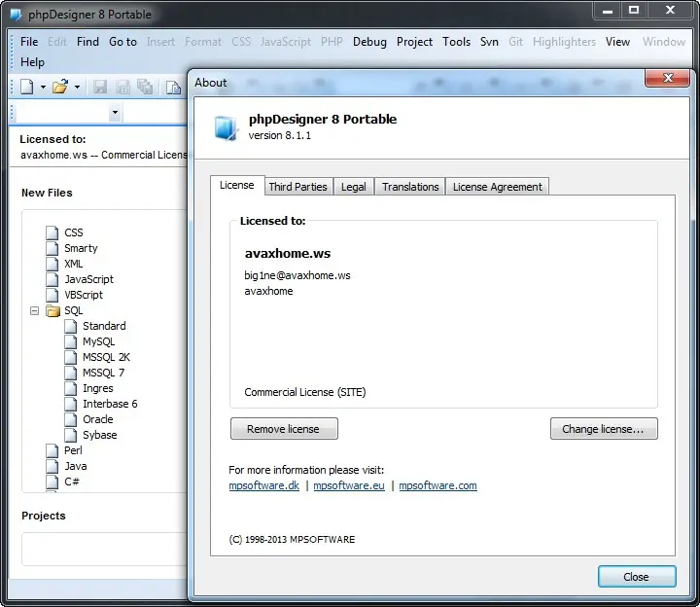Click the MSSQL 2K file icon
This screenshot has height=607, width=700.
(x=71, y=357)
